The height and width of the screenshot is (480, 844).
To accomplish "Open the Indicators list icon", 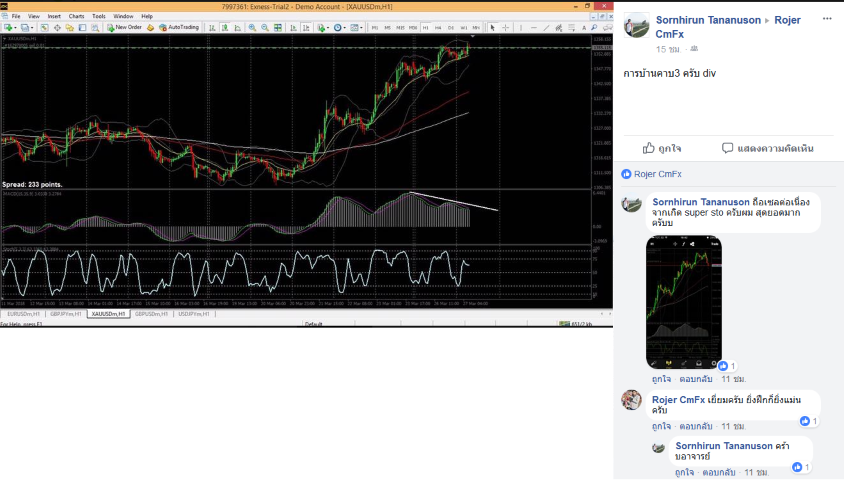I will tap(321, 27).
